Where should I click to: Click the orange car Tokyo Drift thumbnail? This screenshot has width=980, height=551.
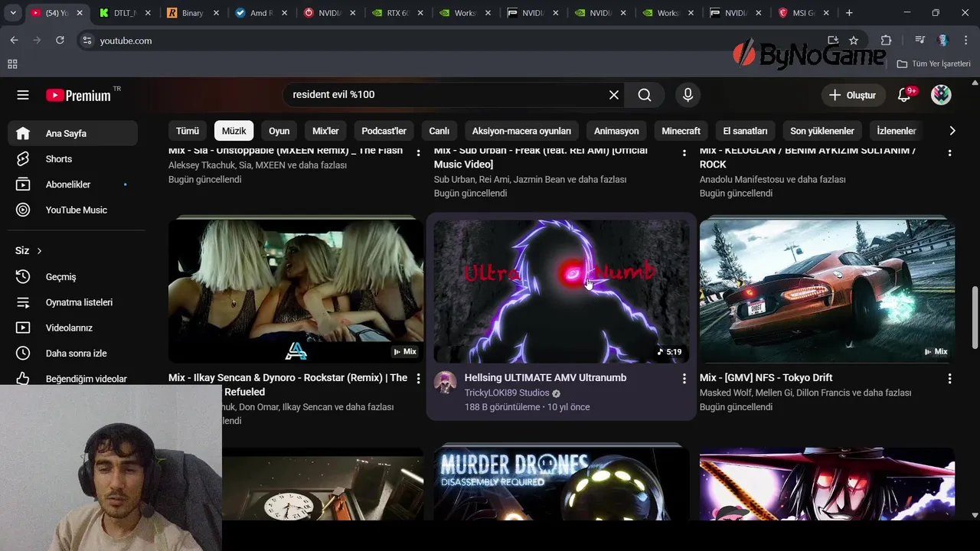[x=827, y=291]
